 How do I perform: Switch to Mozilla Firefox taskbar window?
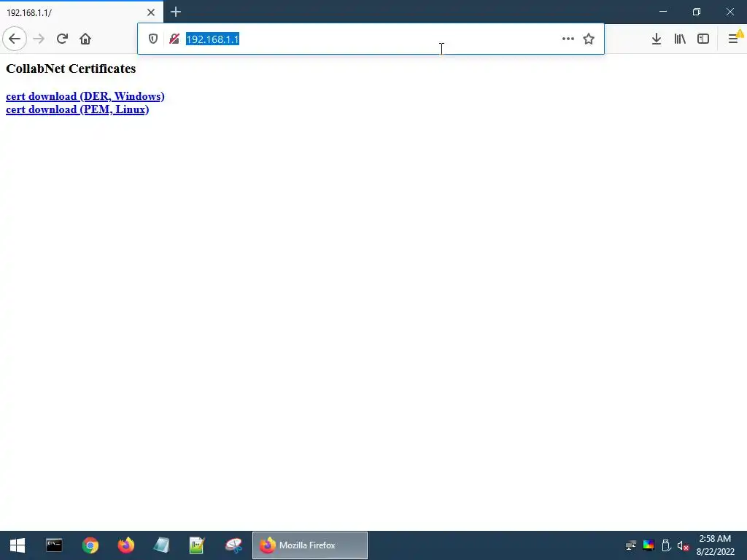tap(309, 545)
